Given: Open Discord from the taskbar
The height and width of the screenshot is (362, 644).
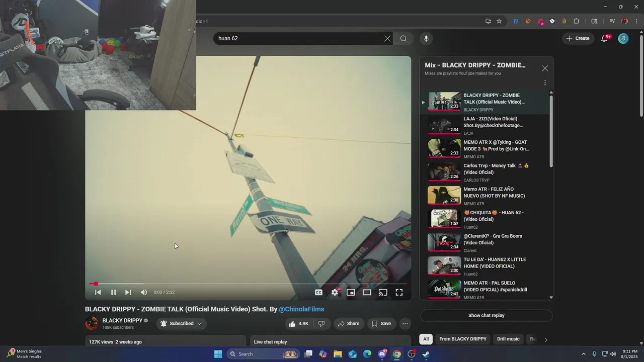Looking at the screenshot, I should [382, 354].
